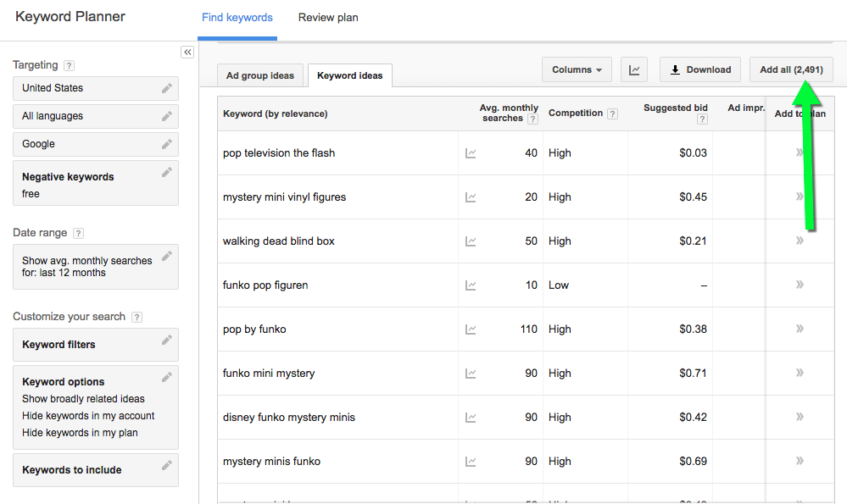
Task: Open Customize your search help tooltip
Action: tap(137, 318)
